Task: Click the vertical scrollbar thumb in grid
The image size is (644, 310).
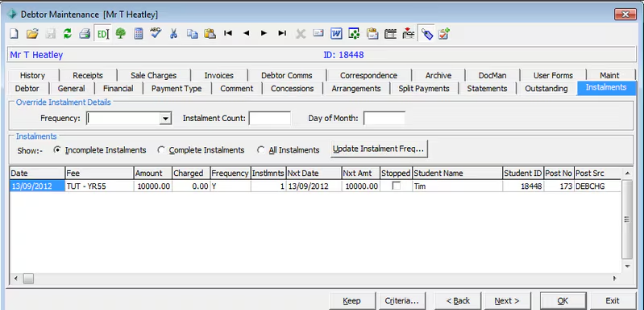Action: (627, 220)
